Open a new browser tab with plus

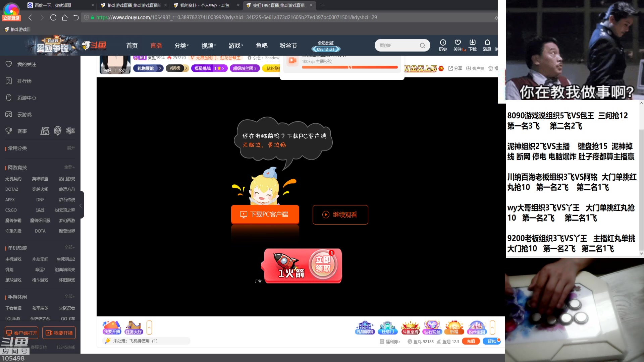[323, 5]
